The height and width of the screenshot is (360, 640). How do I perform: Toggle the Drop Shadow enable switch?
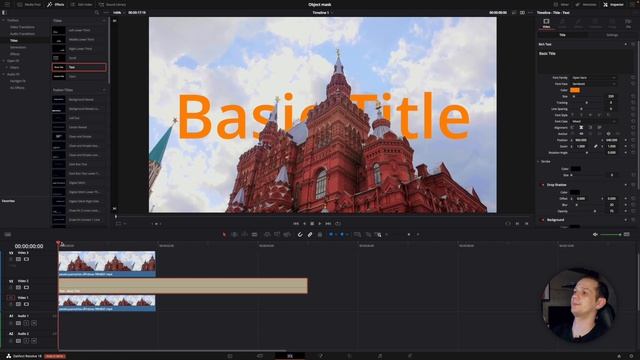point(543,185)
